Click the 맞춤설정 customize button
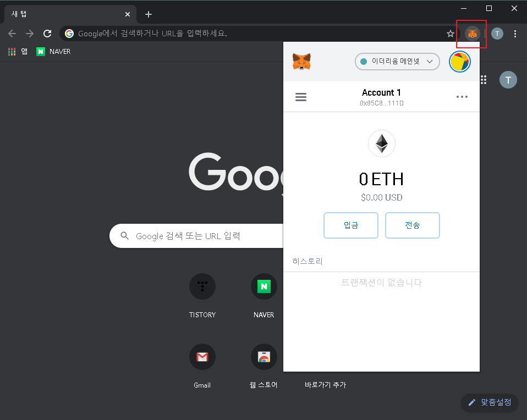The width and height of the screenshot is (527, 420). 490,402
